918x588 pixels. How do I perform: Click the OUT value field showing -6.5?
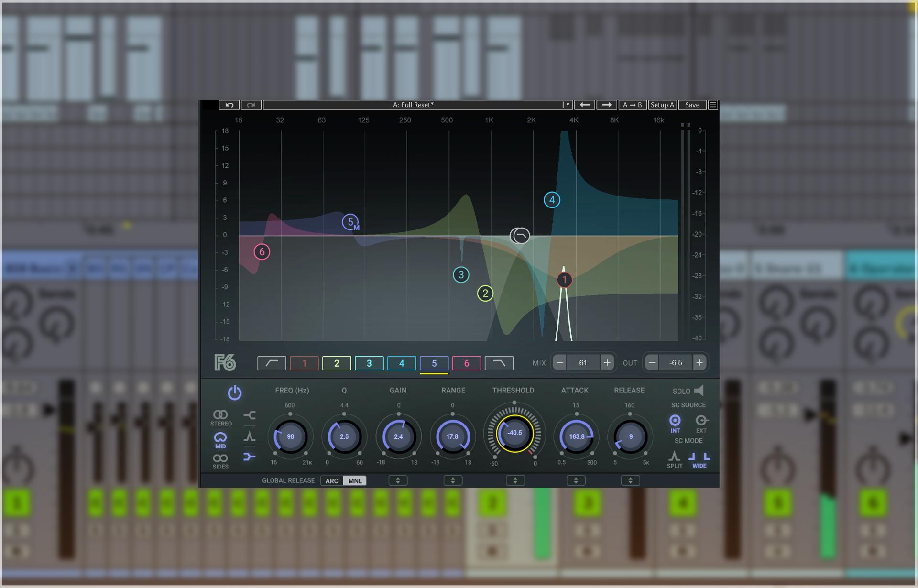pos(676,363)
